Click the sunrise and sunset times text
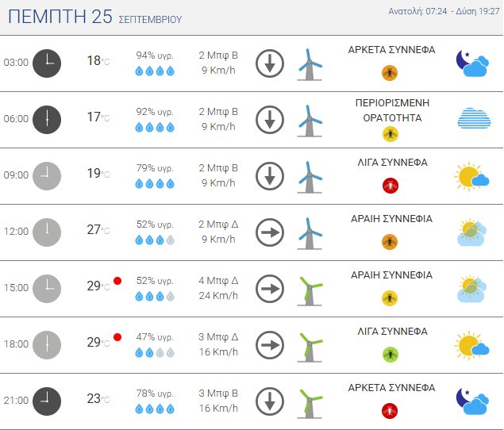This screenshot has height=430, width=504. 444,11
